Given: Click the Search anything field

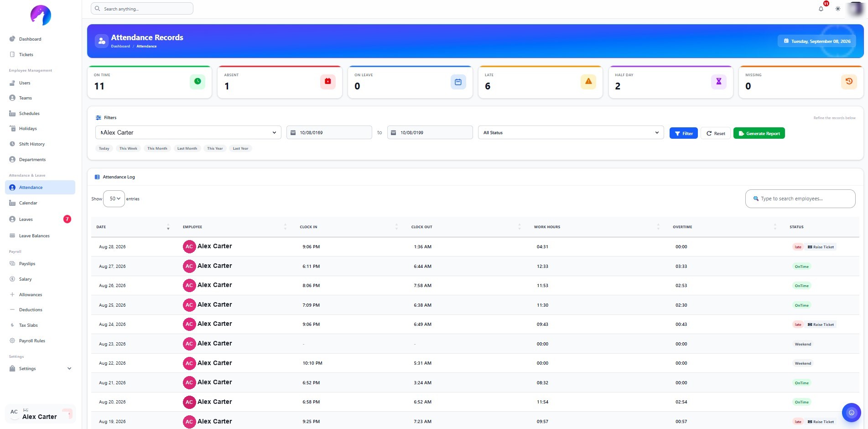Looking at the screenshot, I should click(142, 9).
